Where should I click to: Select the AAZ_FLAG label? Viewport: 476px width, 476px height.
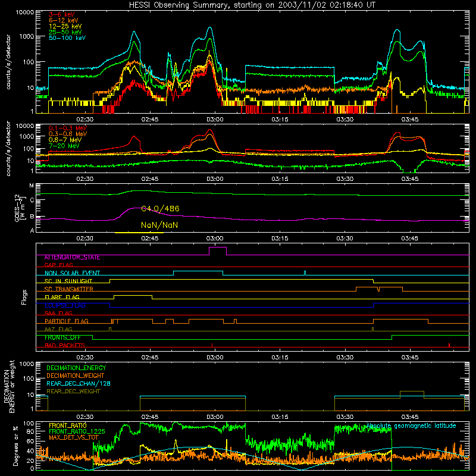coord(58,329)
